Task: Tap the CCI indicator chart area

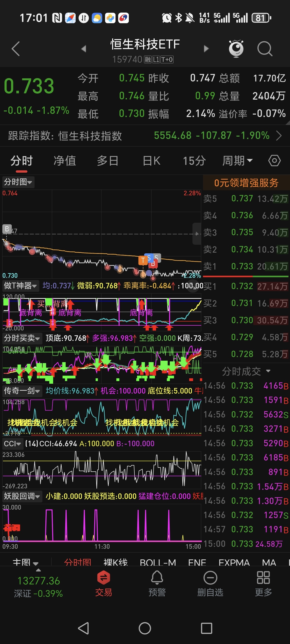Action: point(102,469)
